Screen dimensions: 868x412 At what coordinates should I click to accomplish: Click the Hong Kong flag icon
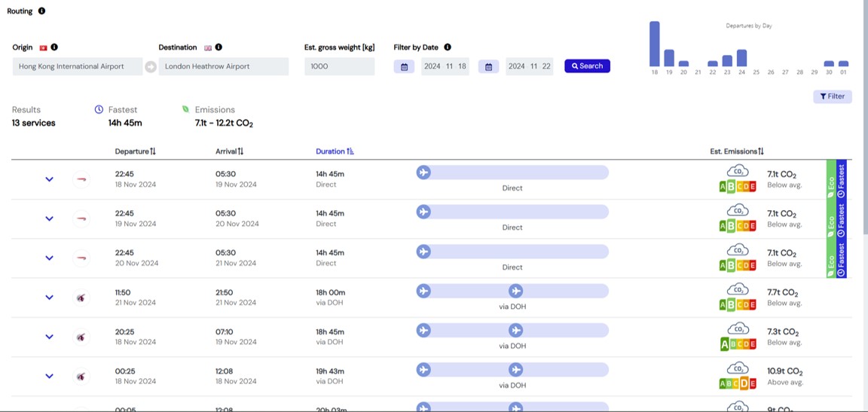[x=43, y=48]
